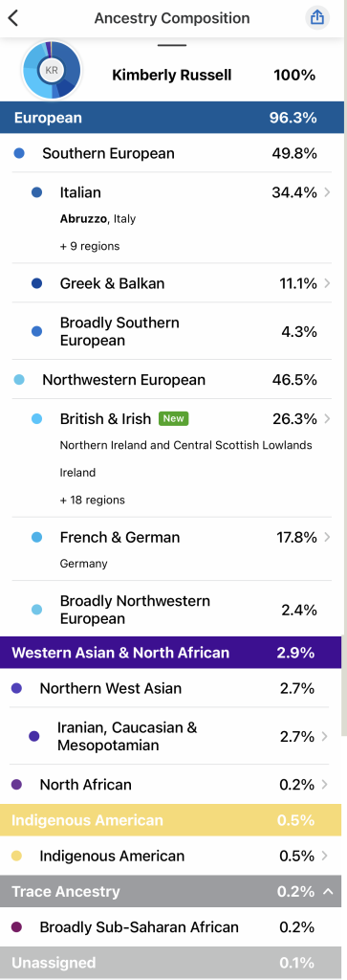
Task: Open the KR ancestry pie chart avatar
Action: pos(52,70)
